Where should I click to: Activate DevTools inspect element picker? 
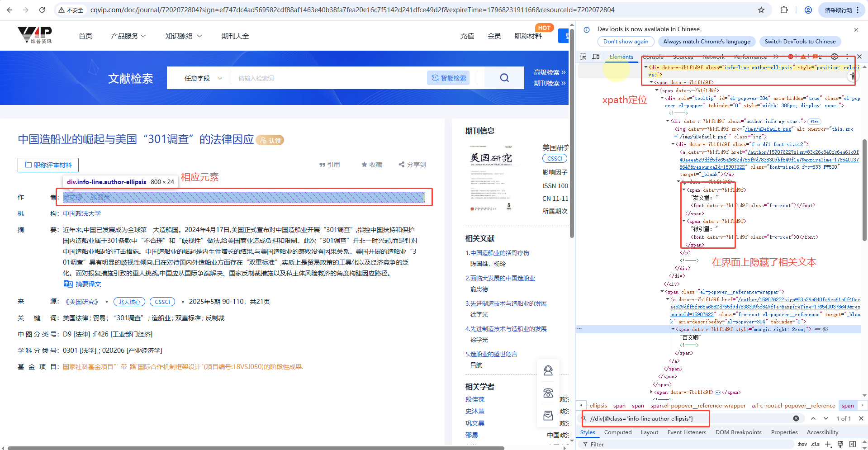(x=583, y=57)
